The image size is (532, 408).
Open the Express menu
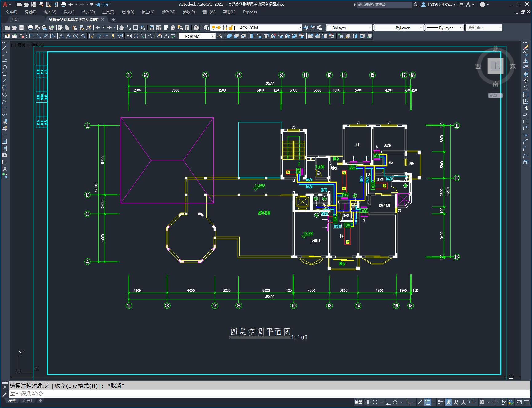(250, 12)
